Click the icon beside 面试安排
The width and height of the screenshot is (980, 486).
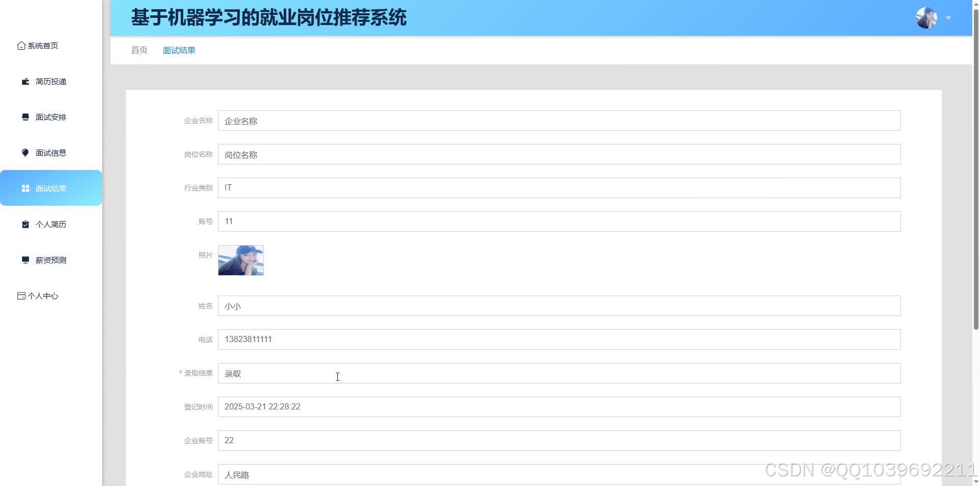click(x=26, y=117)
